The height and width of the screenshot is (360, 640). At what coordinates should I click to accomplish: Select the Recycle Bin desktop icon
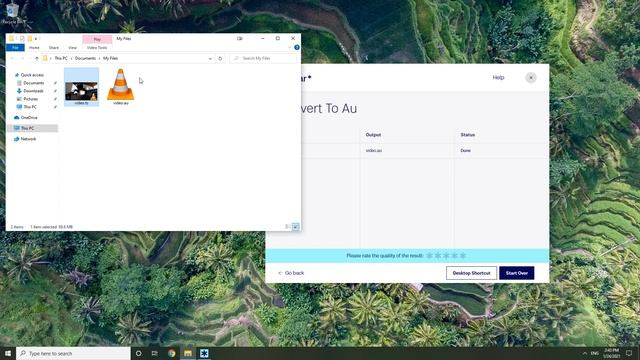tap(13, 13)
